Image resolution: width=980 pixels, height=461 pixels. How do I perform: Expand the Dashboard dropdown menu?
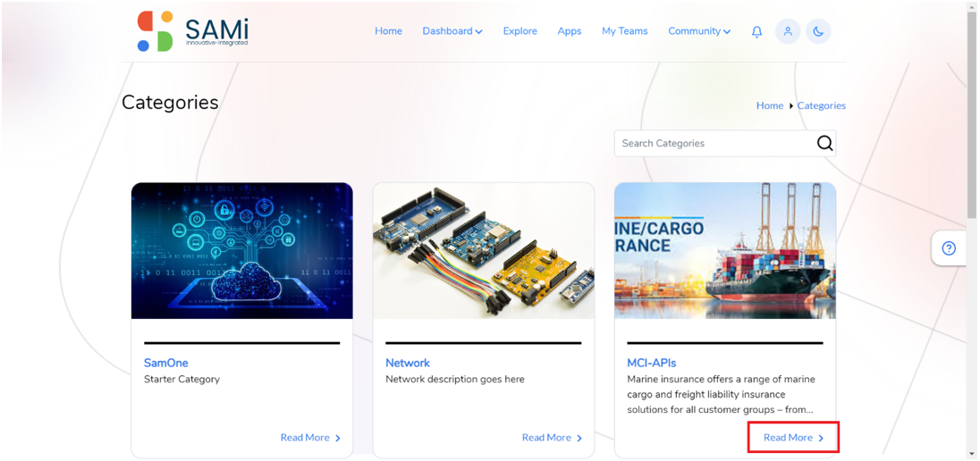[452, 31]
